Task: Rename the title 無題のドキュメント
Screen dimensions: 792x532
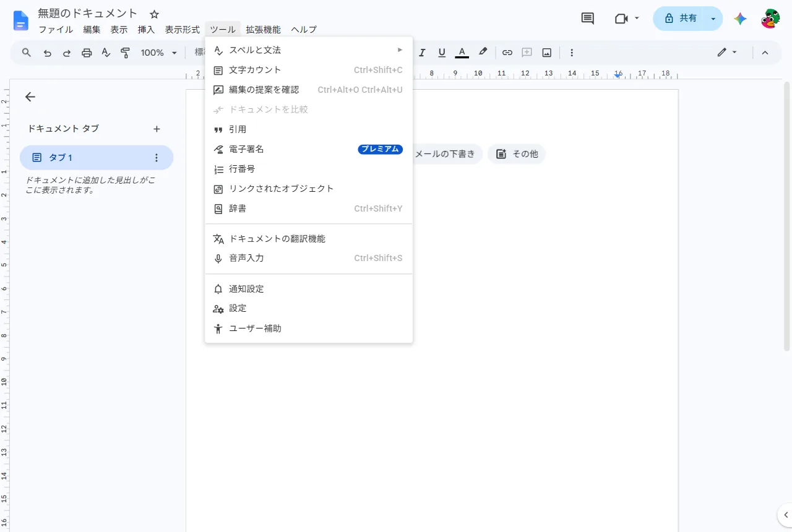Action: [x=88, y=13]
